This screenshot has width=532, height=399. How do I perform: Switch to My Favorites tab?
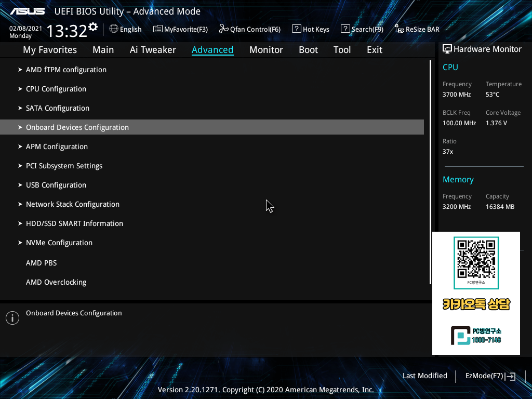pyautogui.click(x=50, y=50)
